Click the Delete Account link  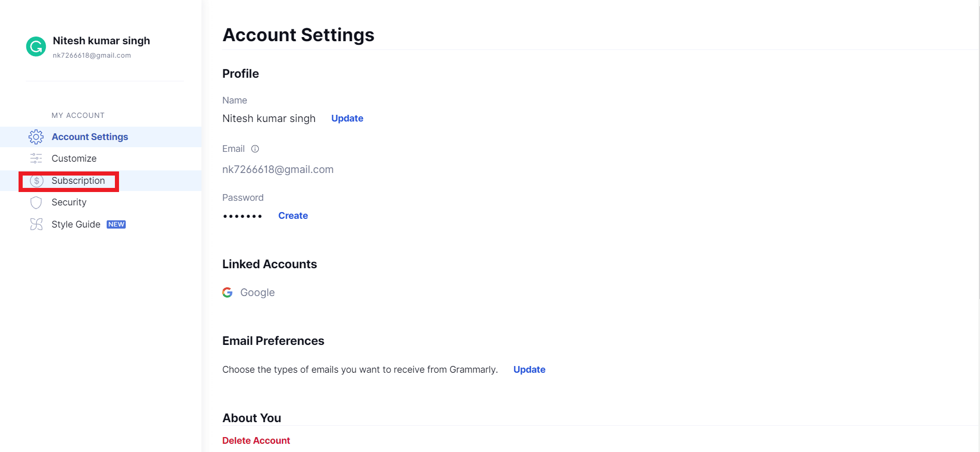click(256, 441)
